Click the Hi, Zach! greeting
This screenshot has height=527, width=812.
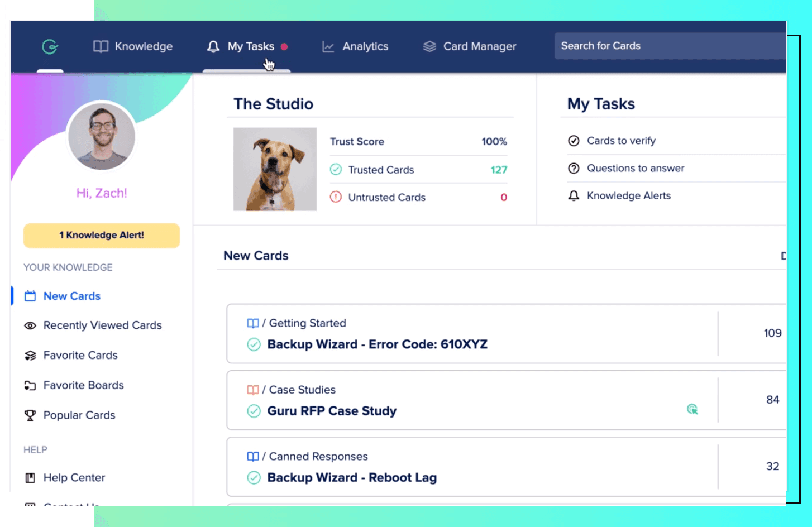click(102, 193)
